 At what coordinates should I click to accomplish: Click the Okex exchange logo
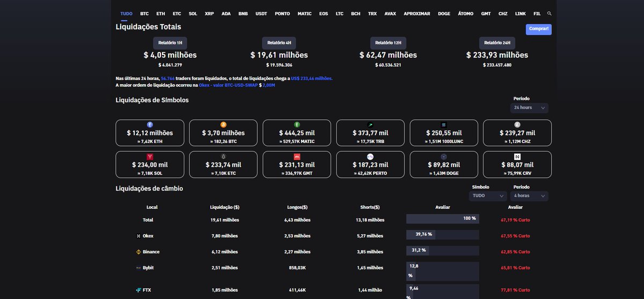(138, 236)
